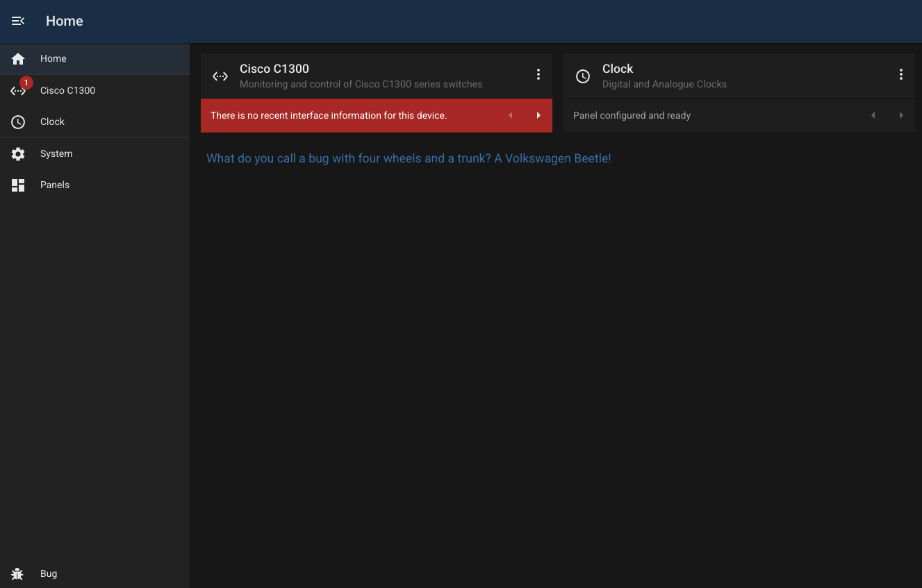This screenshot has width=922, height=588.
Task: Open the Cisco C1300 card title
Action: click(274, 69)
